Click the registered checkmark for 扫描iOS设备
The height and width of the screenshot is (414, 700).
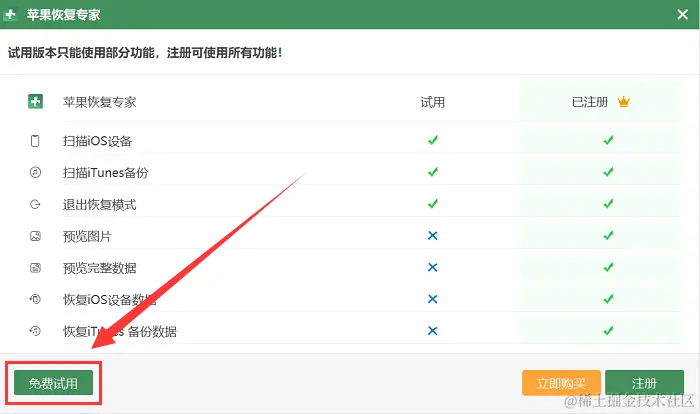(608, 140)
